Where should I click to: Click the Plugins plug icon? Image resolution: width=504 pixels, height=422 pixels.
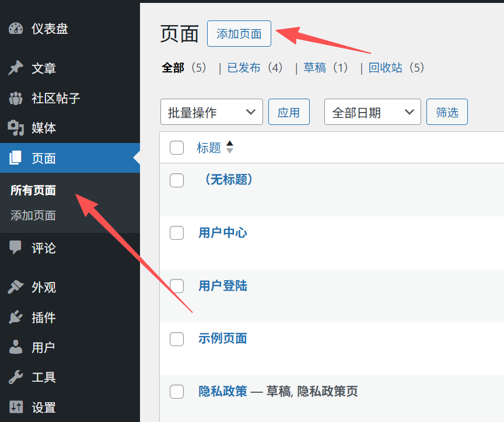point(15,318)
